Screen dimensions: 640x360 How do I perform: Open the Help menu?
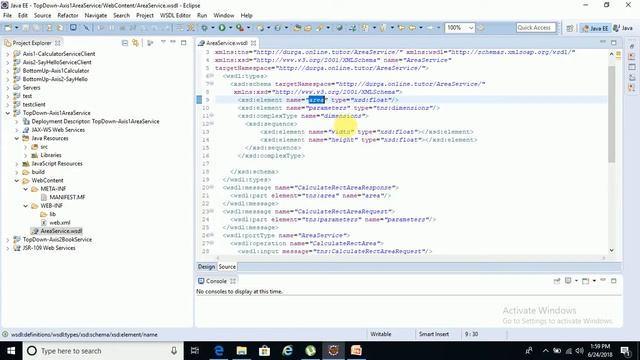(x=247, y=16)
